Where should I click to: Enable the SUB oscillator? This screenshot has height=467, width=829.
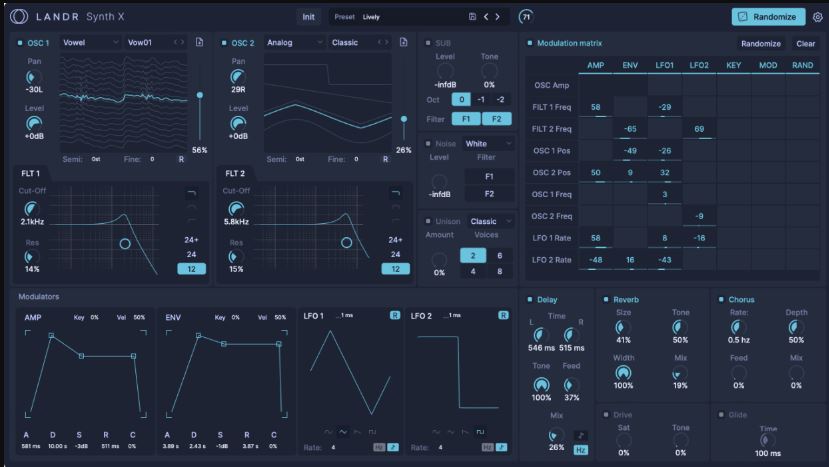(428, 43)
